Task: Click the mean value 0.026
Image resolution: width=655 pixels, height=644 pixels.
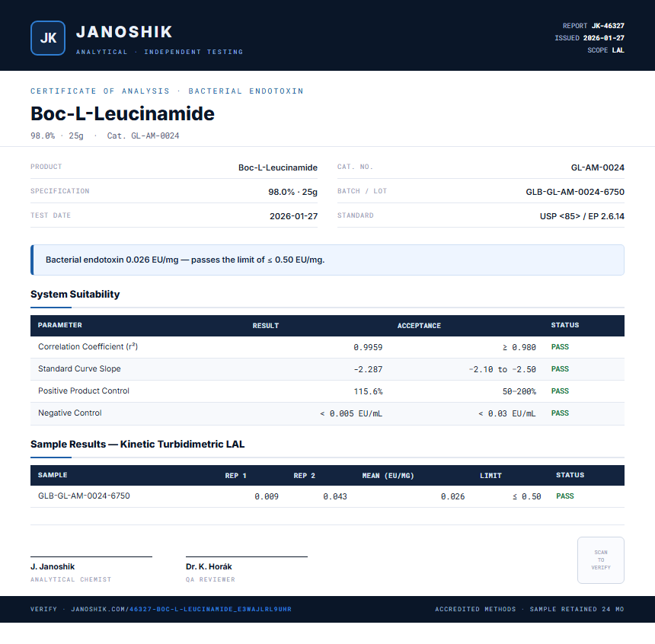Action: [x=453, y=496]
